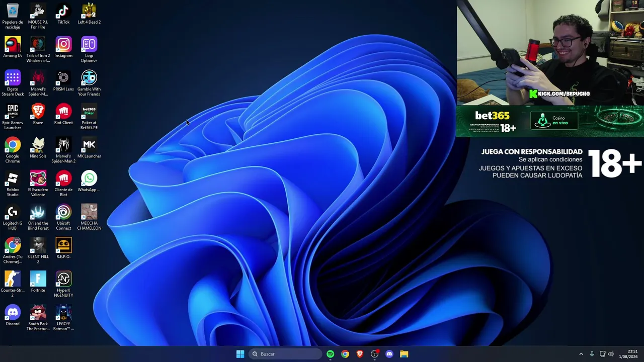Image resolution: width=644 pixels, height=362 pixels.
Task: Select the Marvel's Spider-Man 2 shortcut
Action: [x=63, y=150]
